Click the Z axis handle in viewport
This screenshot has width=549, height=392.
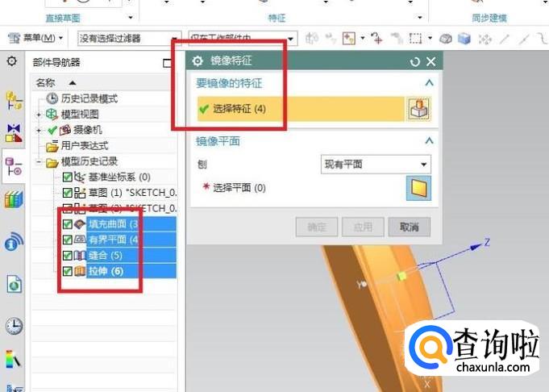pos(476,246)
